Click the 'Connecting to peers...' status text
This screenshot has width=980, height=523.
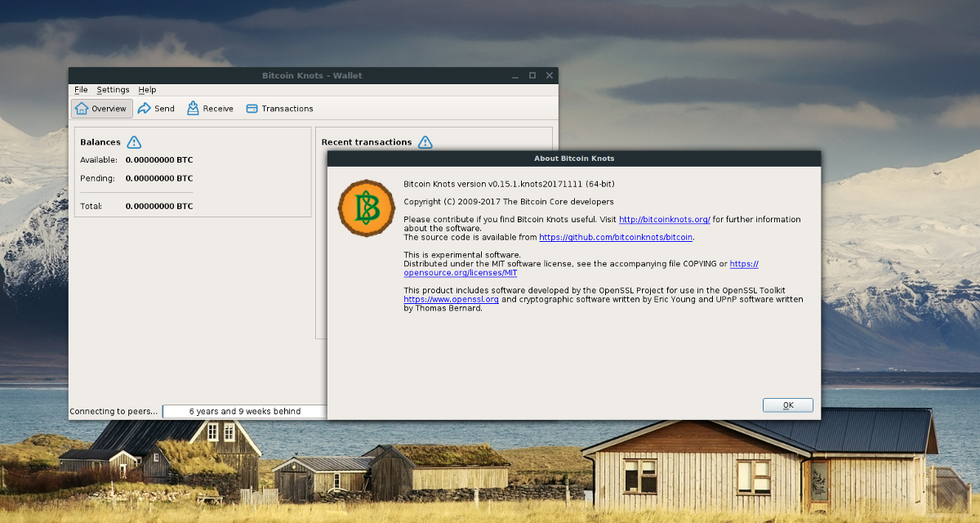coord(114,411)
